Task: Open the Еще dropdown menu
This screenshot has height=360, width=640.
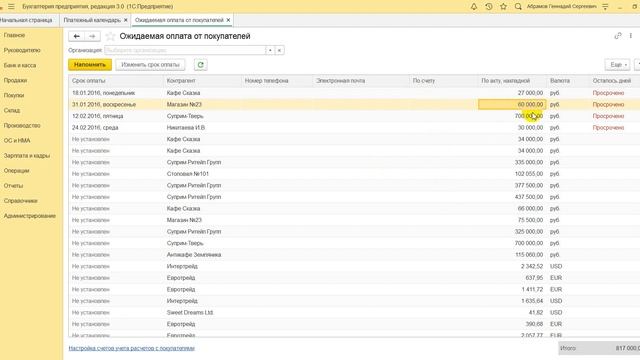Action: (618, 65)
